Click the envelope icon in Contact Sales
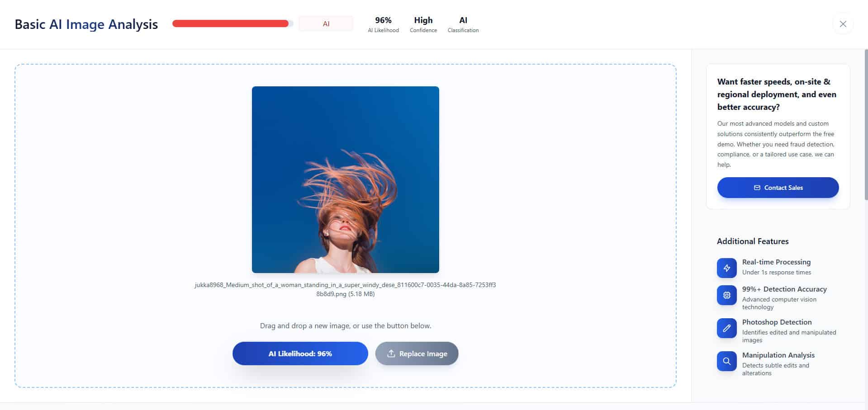The height and width of the screenshot is (410, 868). point(757,188)
